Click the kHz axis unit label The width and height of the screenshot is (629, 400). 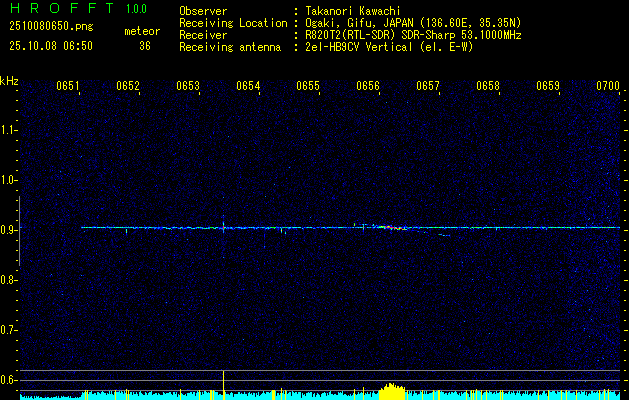(x=9, y=80)
